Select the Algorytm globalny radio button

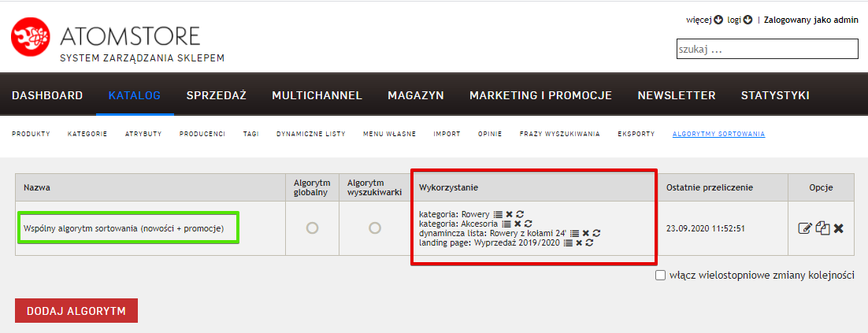(x=312, y=228)
